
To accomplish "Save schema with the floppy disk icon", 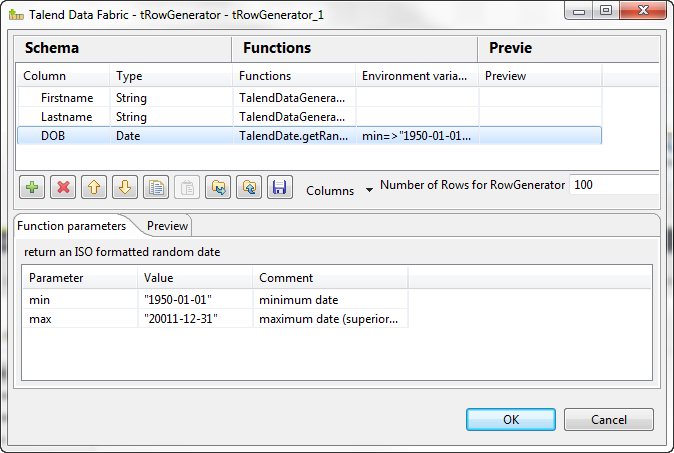I will [279, 186].
